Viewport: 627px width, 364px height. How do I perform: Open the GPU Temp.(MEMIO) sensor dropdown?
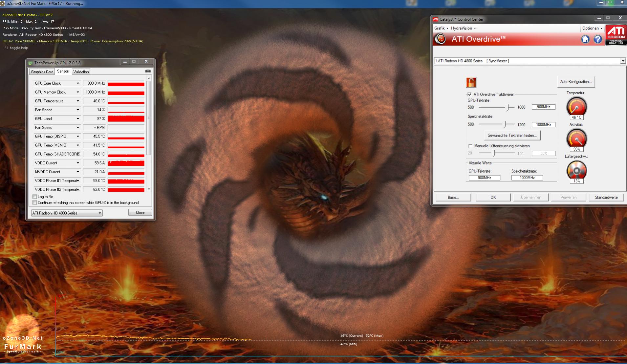78,145
